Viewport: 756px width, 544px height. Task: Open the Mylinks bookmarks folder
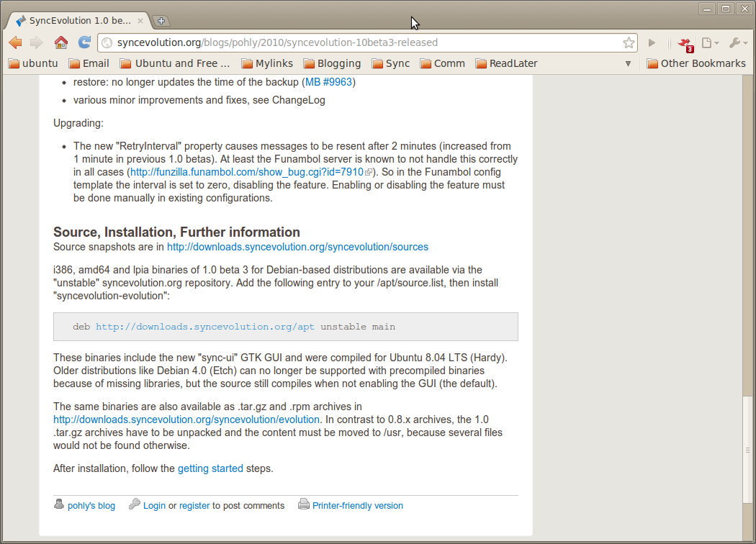point(267,63)
